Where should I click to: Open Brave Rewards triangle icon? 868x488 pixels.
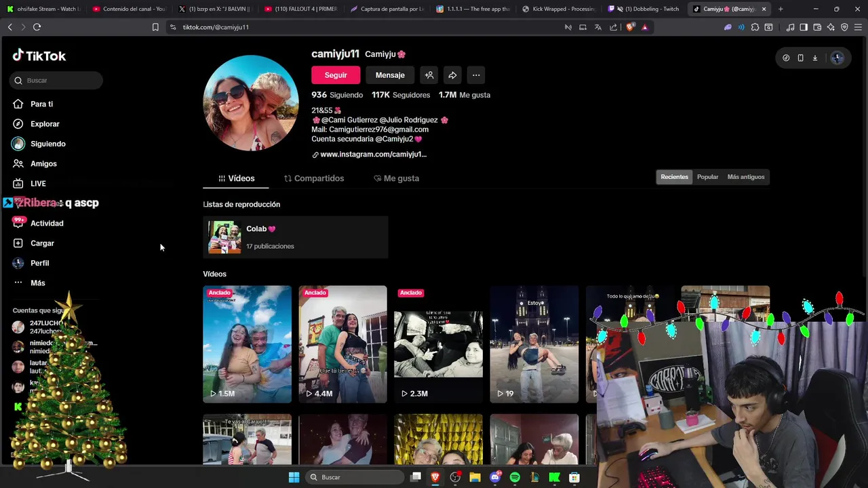(x=644, y=27)
